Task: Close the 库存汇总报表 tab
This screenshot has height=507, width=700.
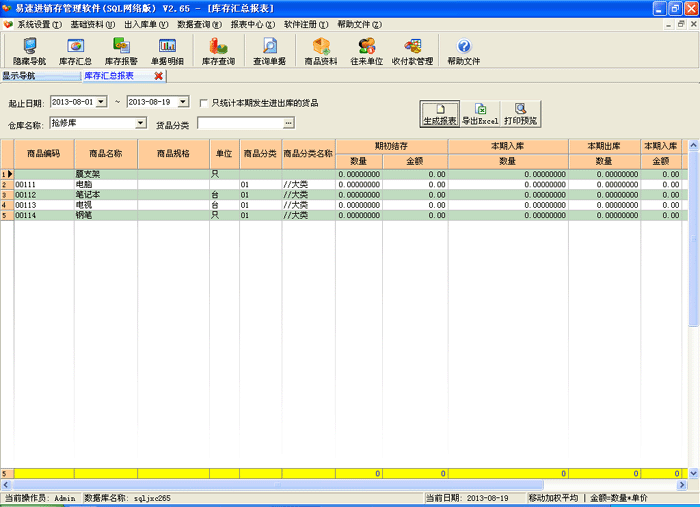Action: (x=158, y=76)
